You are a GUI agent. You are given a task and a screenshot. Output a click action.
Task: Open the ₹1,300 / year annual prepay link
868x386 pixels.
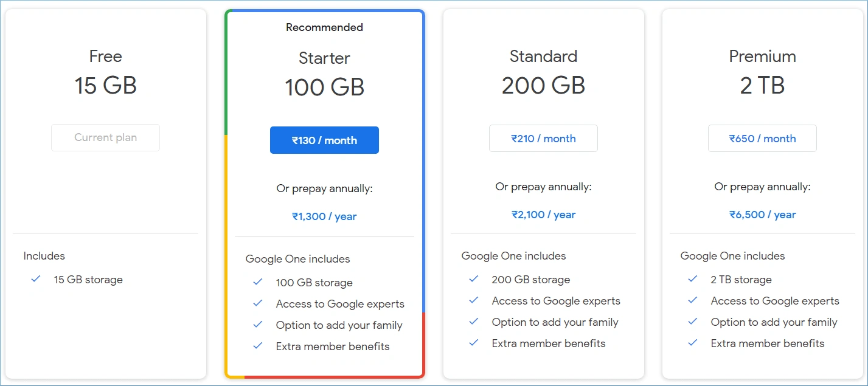click(324, 216)
